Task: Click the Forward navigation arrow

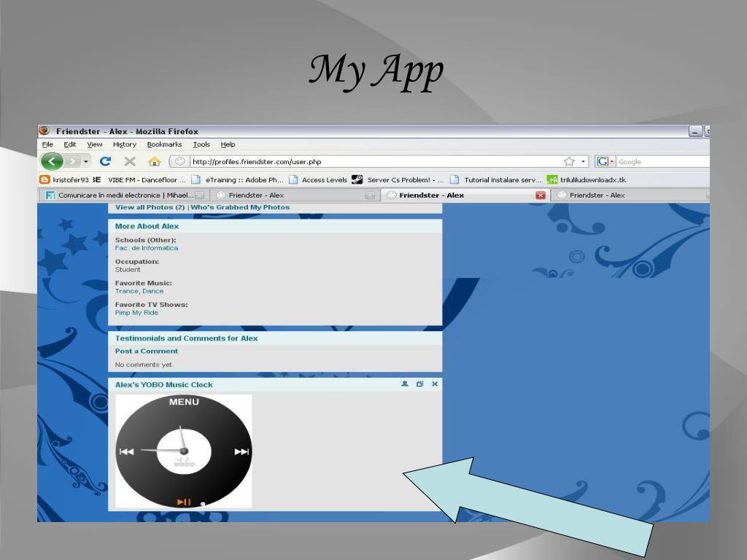Action: click(72, 161)
